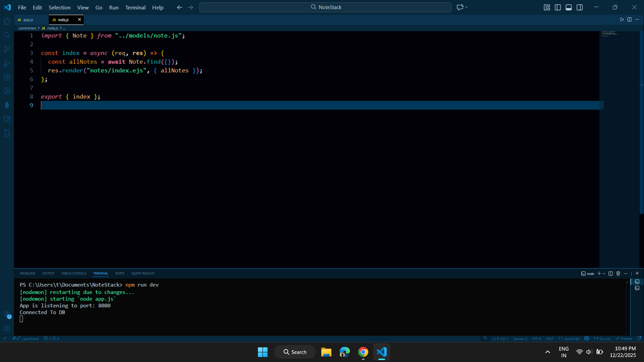Open editor More Actions ellipsis
Screen dimensions: 644x362
(636, 20)
